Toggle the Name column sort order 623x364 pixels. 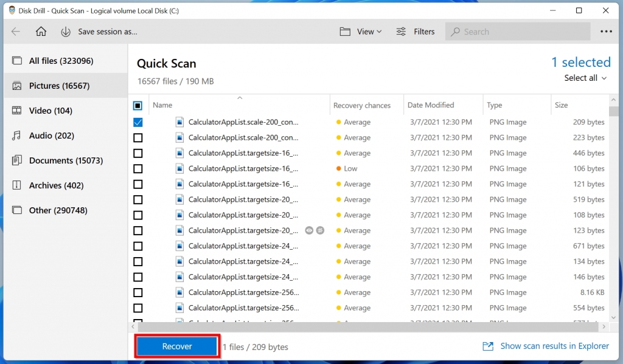click(162, 105)
